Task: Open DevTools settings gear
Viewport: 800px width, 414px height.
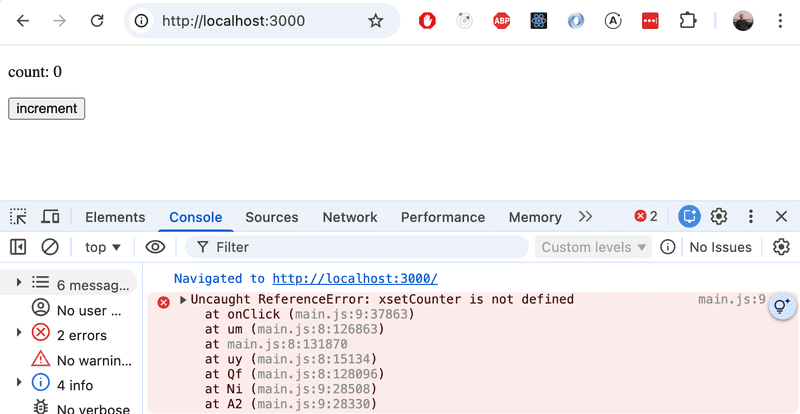Action: [x=719, y=216]
